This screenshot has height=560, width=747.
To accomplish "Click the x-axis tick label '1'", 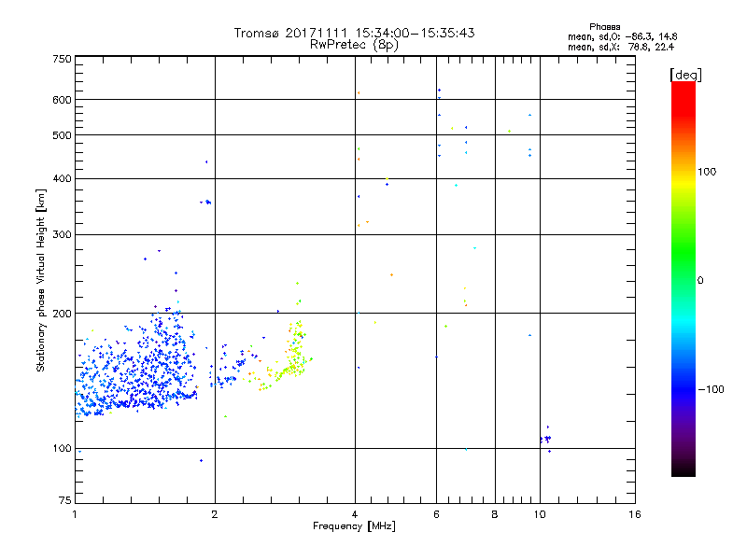I will [75, 514].
